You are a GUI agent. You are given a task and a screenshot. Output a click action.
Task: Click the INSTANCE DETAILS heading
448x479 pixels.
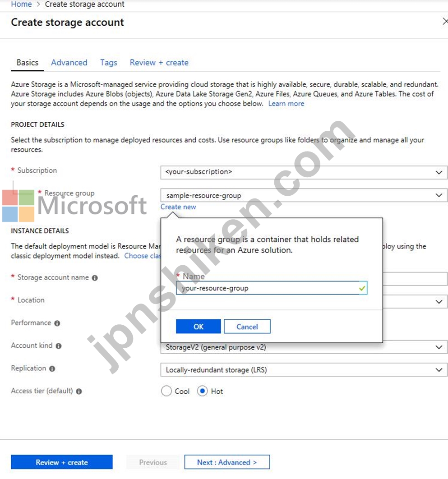point(40,231)
